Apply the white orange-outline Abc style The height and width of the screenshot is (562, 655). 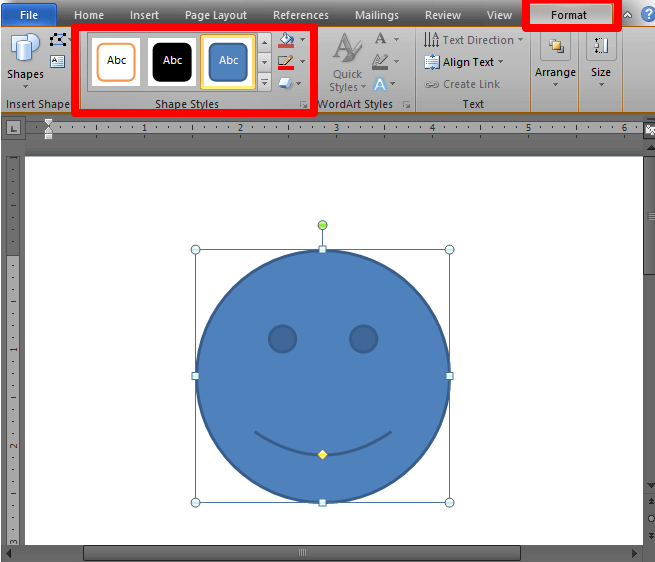coord(117,61)
